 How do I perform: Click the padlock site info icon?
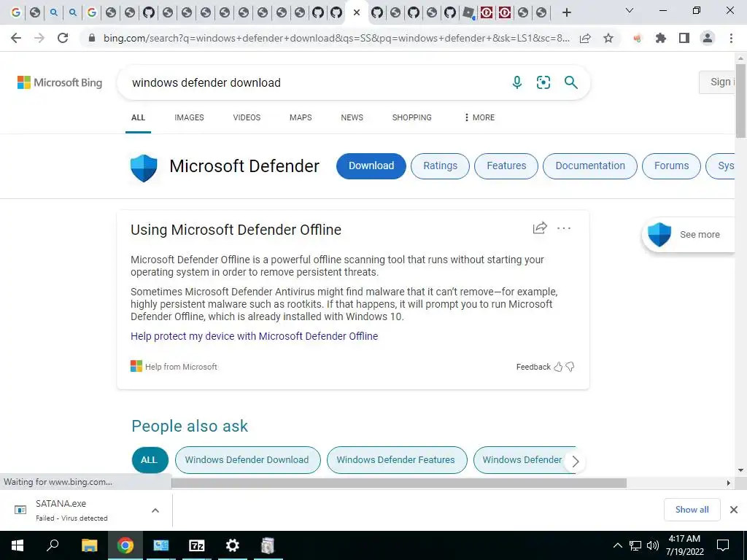[92, 38]
